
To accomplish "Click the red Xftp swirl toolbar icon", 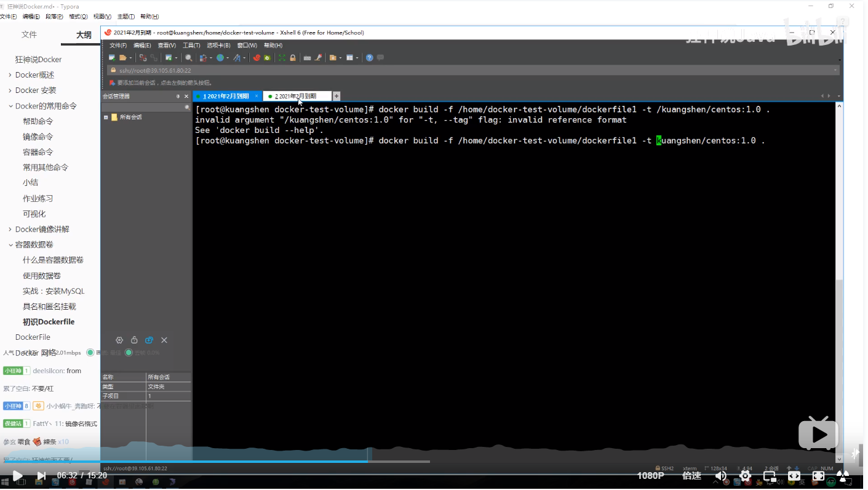I will (257, 58).
